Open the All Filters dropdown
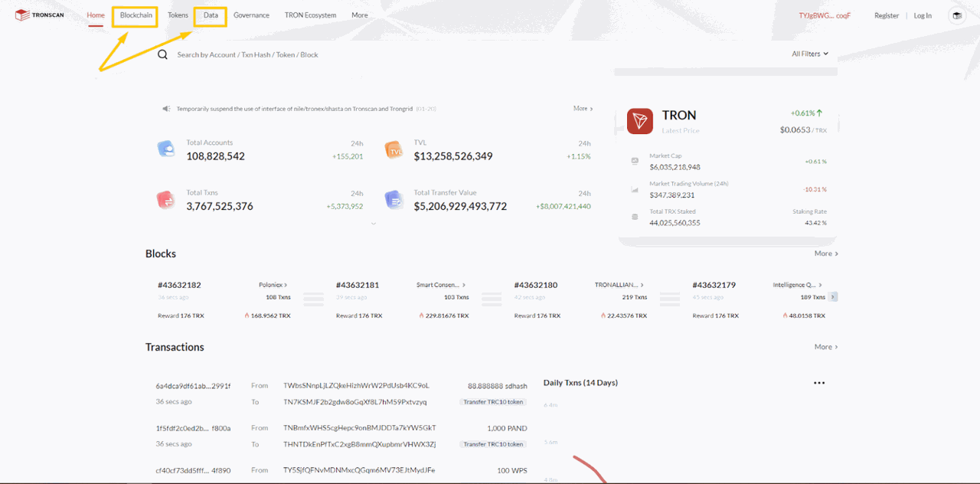The height and width of the screenshot is (484, 980). click(809, 54)
